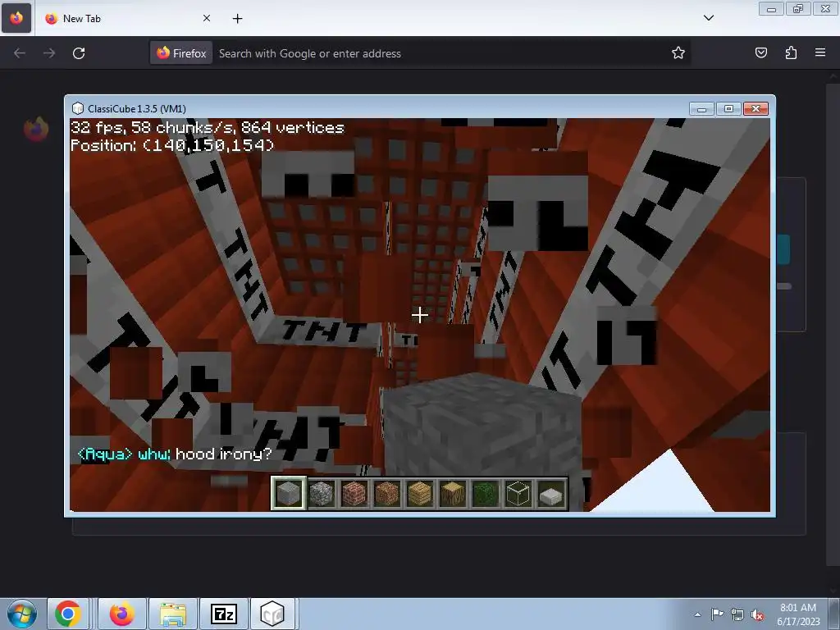Viewport: 840px width, 630px height.
Task: Switch to ClassiCube in the taskbar
Action: [272, 614]
